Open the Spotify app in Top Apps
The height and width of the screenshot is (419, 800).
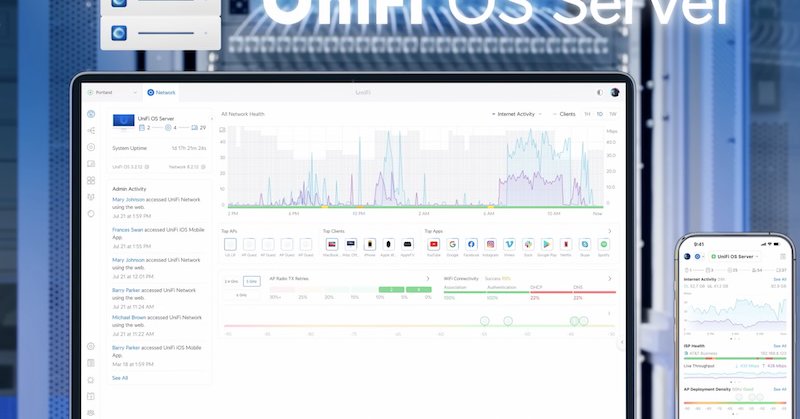(604, 244)
